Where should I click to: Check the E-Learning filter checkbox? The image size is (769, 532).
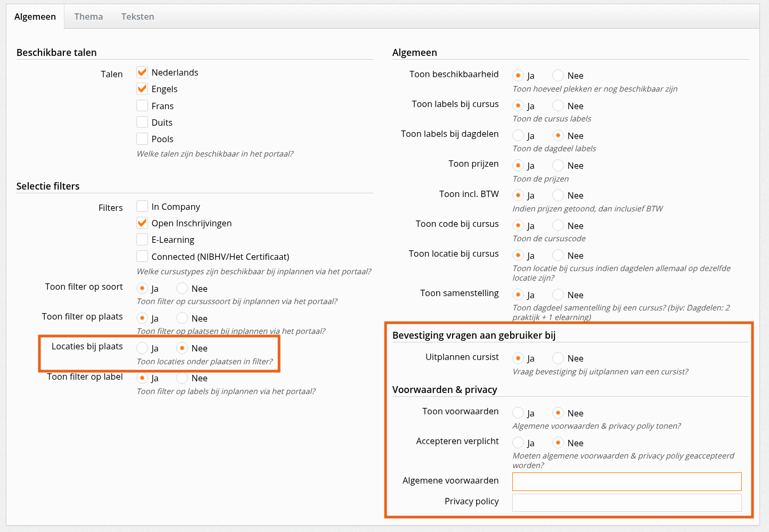pos(142,239)
